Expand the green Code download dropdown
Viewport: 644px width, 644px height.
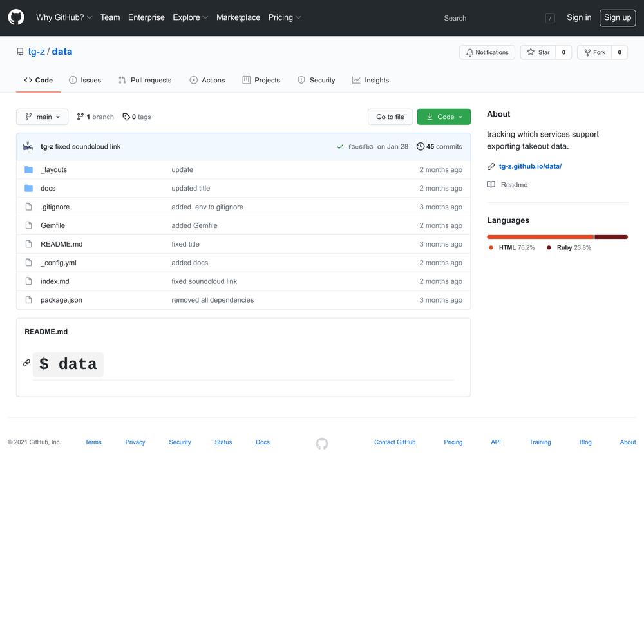point(444,117)
